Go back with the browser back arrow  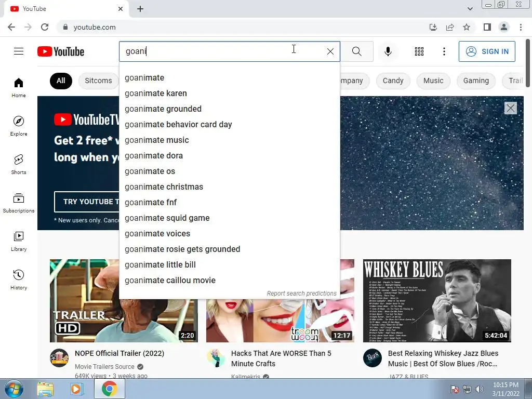[11, 27]
